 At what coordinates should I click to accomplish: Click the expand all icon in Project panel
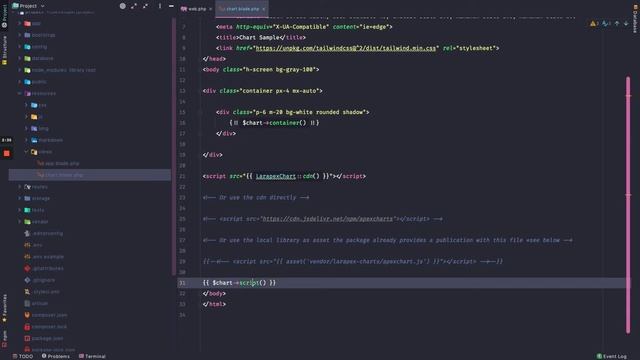pyautogui.click(x=134, y=6)
